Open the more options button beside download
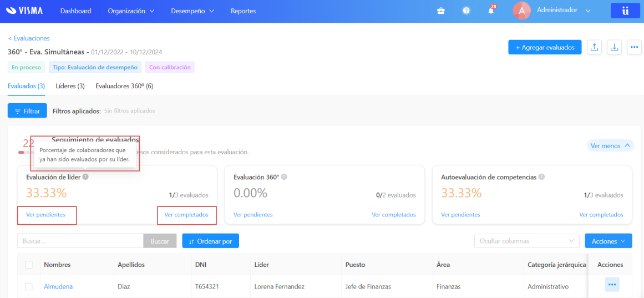 click(634, 47)
